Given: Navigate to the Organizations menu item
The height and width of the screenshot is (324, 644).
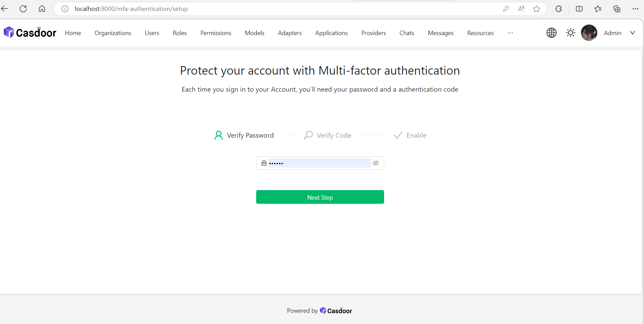Looking at the screenshot, I should click(x=113, y=33).
